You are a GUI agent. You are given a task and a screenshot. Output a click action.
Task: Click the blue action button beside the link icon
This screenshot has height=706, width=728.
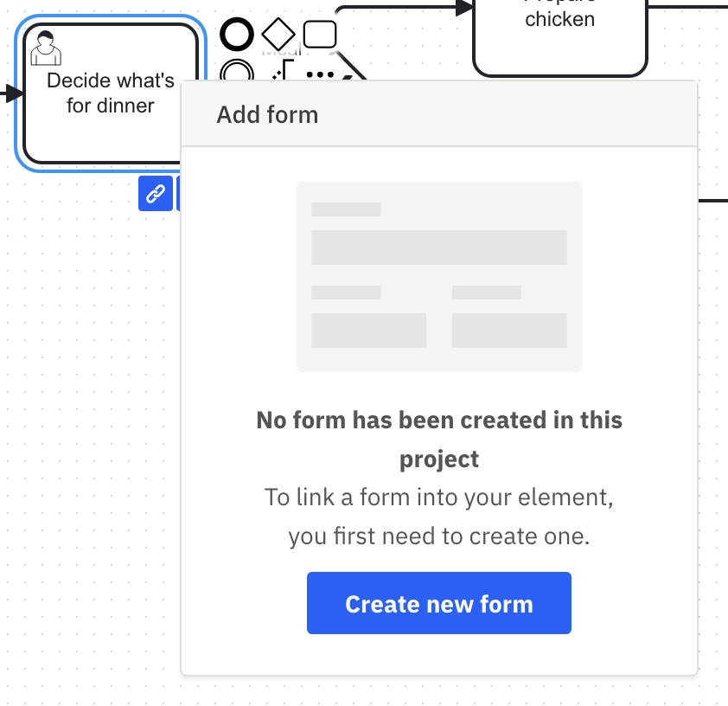coord(180,193)
